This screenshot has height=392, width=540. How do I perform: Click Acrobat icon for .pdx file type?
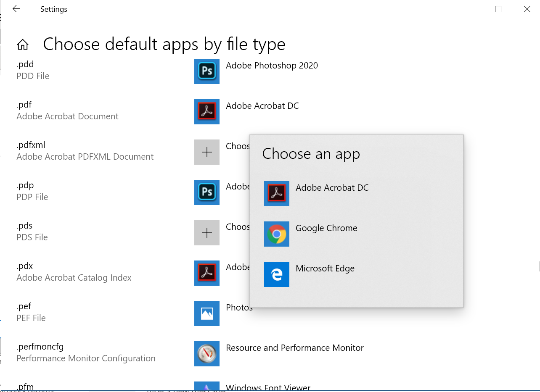tap(207, 273)
